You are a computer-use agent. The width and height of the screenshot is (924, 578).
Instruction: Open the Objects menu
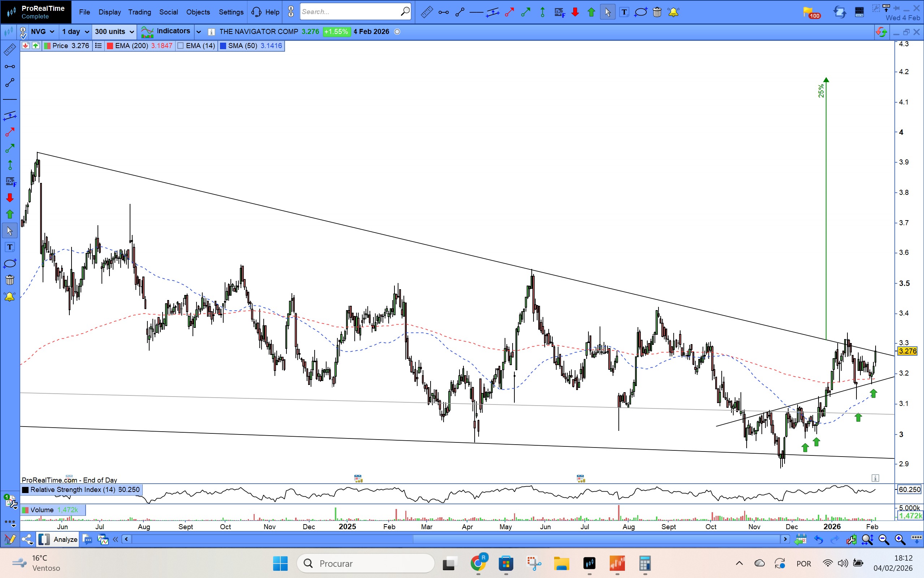point(198,12)
